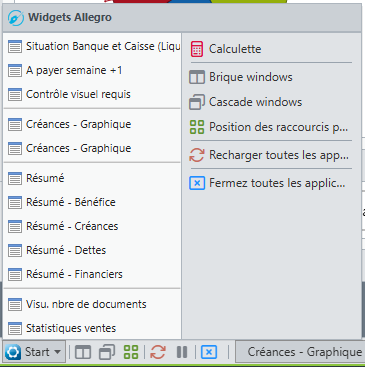The image size is (365, 367).
Task: Switch to Créances - Graphique taskbar tab
Action: click(300, 352)
